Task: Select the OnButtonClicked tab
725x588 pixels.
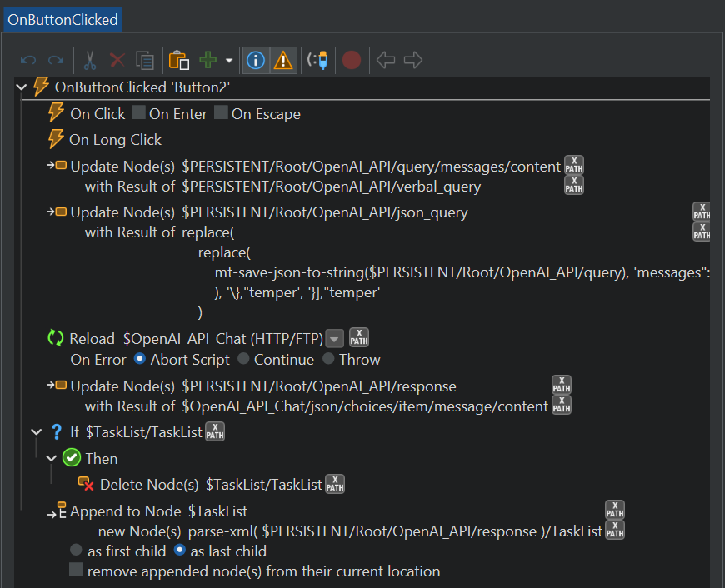Action: pyautogui.click(x=62, y=18)
